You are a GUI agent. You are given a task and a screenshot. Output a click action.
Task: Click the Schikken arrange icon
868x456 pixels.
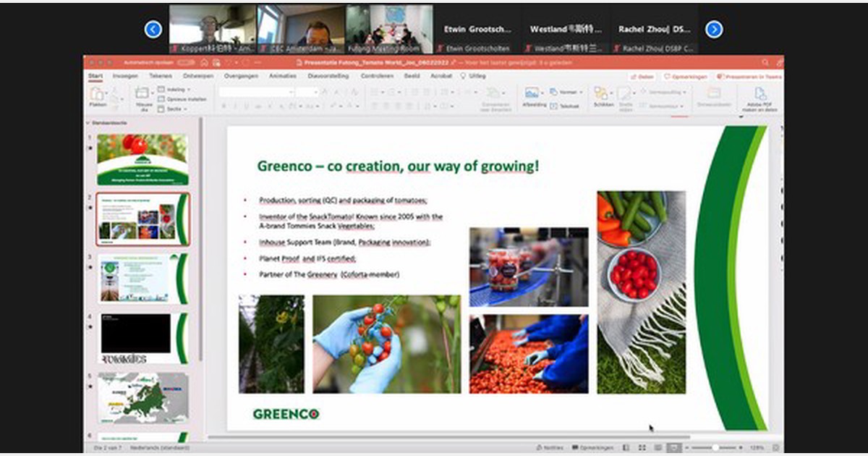pyautogui.click(x=601, y=94)
